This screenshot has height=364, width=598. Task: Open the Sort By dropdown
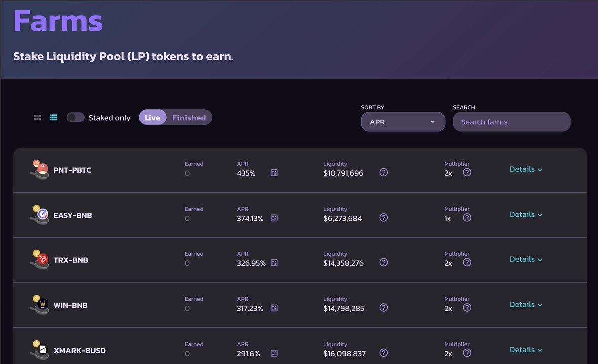point(403,121)
